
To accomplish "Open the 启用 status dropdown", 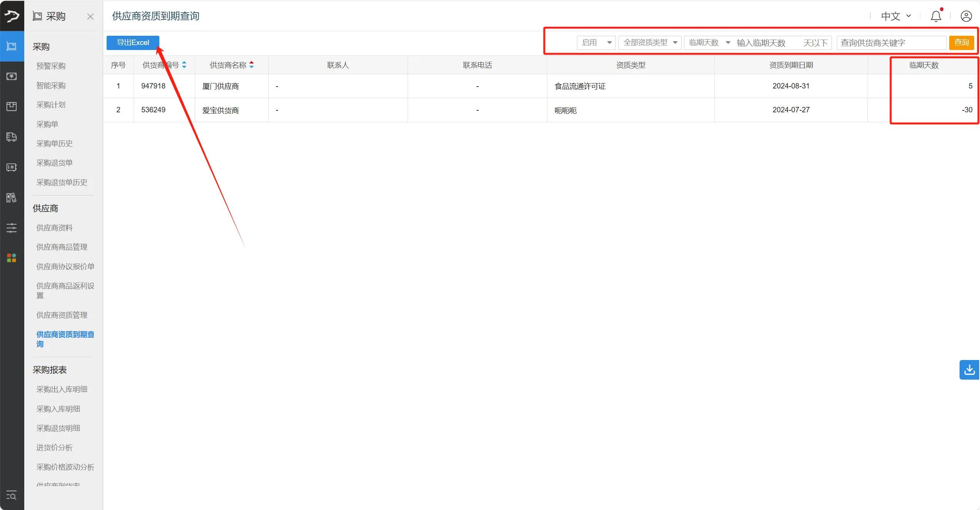I will pyautogui.click(x=595, y=42).
